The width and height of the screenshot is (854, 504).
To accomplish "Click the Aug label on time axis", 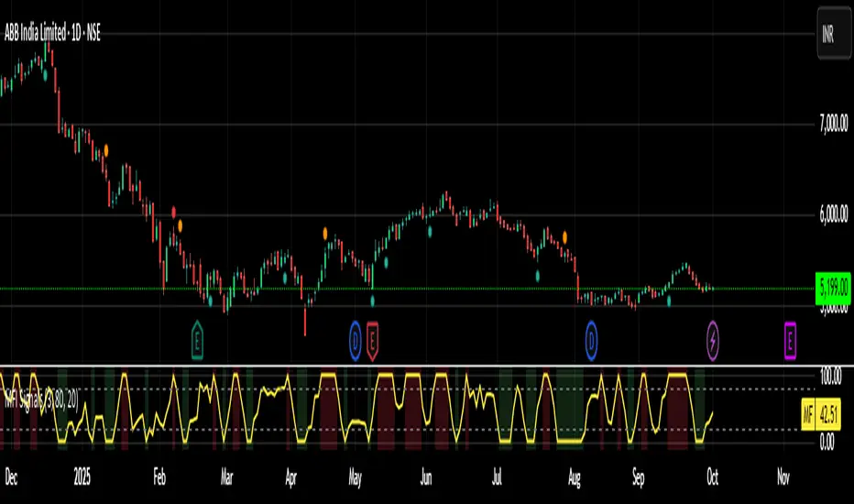I will click(x=574, y=477).
